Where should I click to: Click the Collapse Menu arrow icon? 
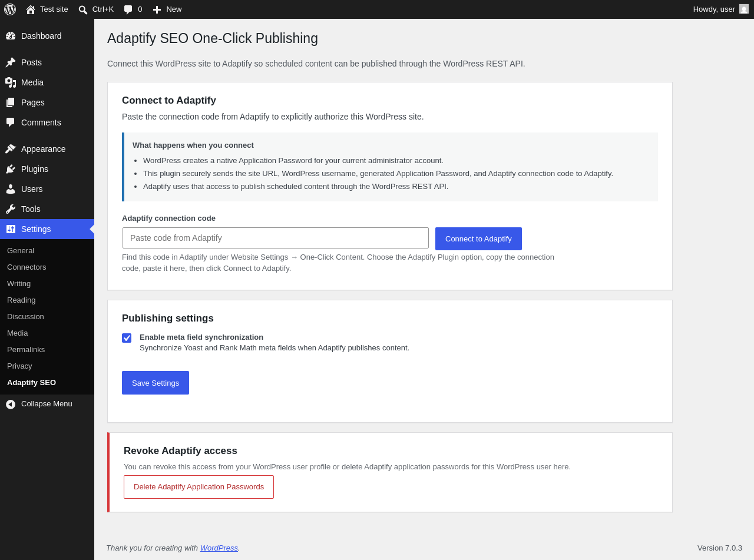(x=11, y=404)
